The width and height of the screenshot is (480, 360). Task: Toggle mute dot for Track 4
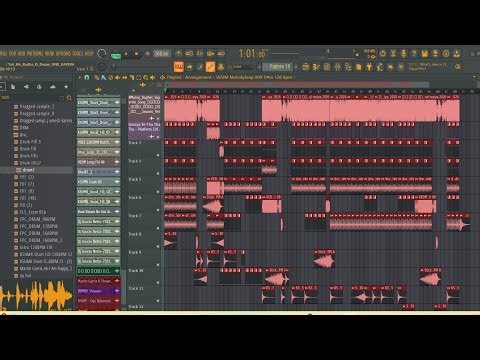point(158,173)
